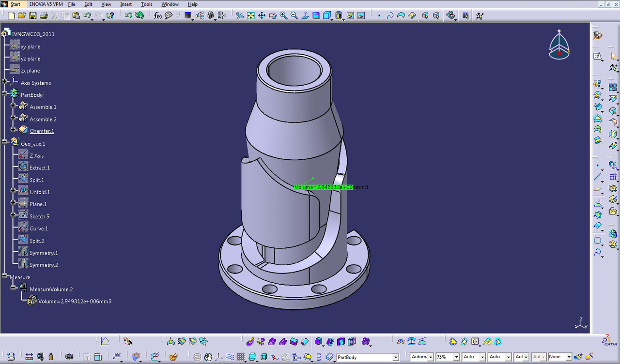Screen dimensions: 620x364
Task: Click the Swap Visible Space icon
Action: (362, 15)
